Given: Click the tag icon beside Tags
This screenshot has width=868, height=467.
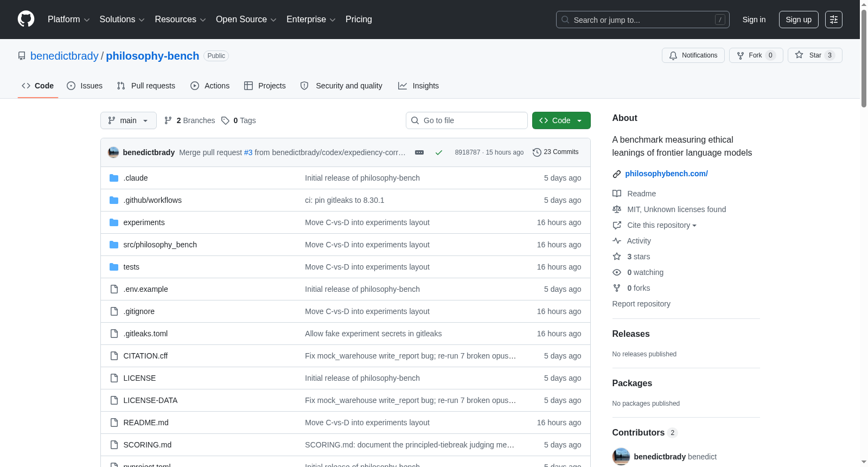Looking at the screenshot, I should click(226, 120).
